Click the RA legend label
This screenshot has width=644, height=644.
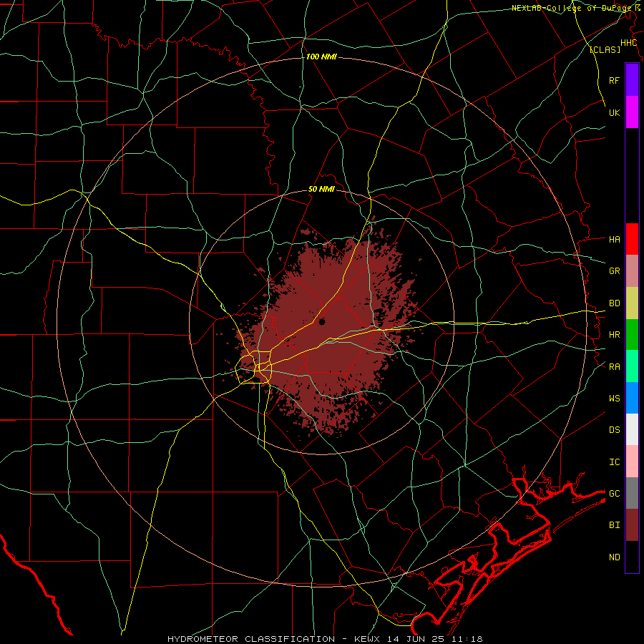pyautogui.click(x=614, y=367)
